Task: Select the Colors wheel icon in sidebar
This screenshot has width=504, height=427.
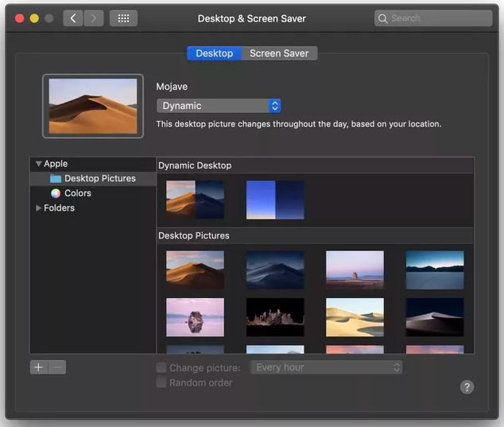Action: pyautogui.click(x=56, y=193)
